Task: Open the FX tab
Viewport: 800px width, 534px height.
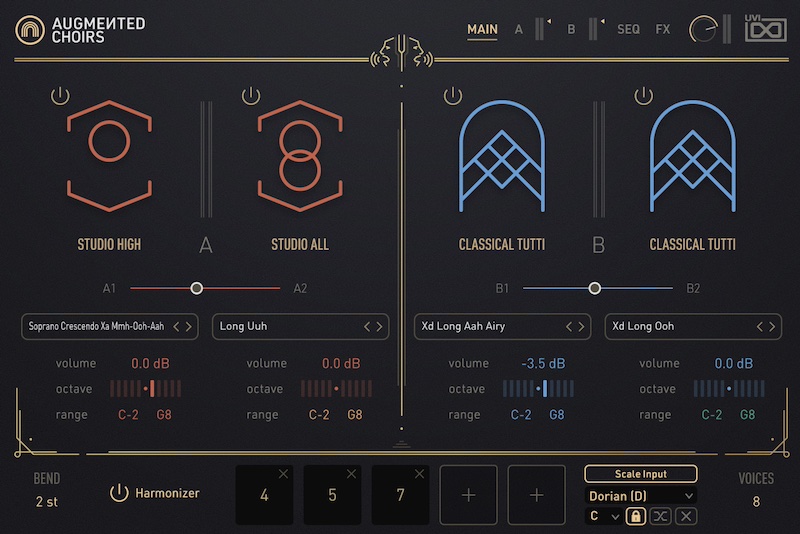Action: point(663,30)
